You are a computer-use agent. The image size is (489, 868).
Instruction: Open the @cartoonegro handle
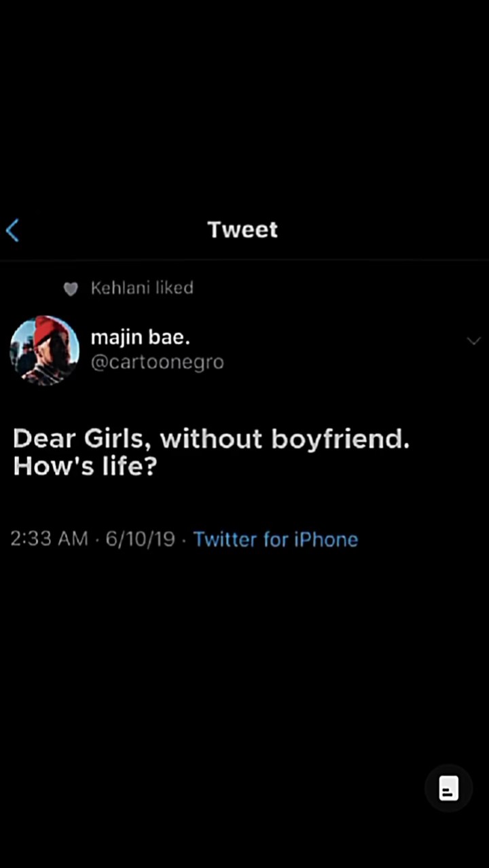point(157,363)
